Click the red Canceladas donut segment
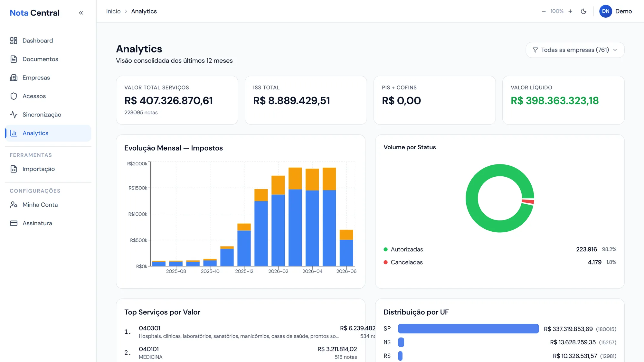This screenshot has width=644, height=362. click(x=528, y=202)
